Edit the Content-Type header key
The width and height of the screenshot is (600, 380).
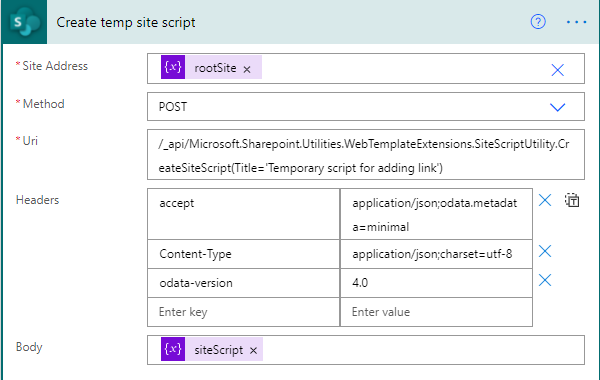244,254
